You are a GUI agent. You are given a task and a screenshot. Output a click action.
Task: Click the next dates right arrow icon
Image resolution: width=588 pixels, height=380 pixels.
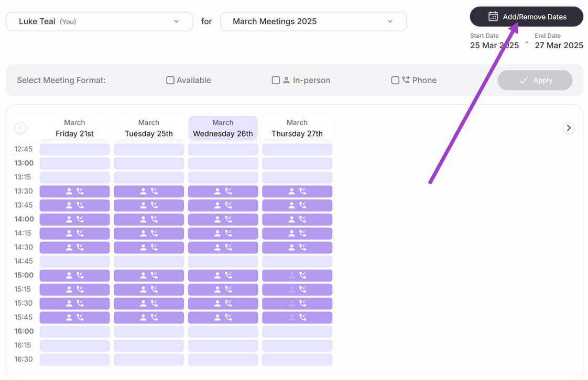pyautogui.click(x=569, y=128)
